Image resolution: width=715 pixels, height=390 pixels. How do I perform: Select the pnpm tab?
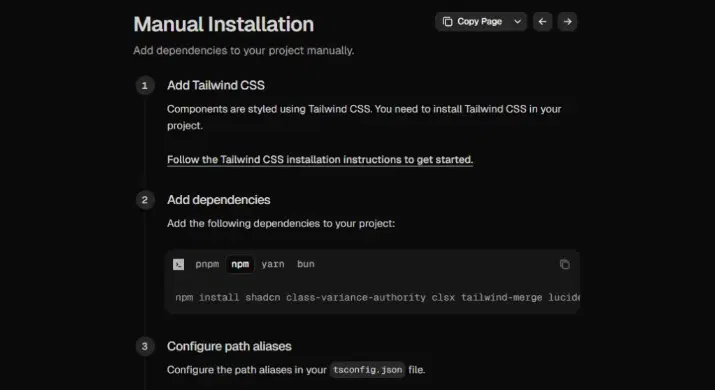[207, 264]
